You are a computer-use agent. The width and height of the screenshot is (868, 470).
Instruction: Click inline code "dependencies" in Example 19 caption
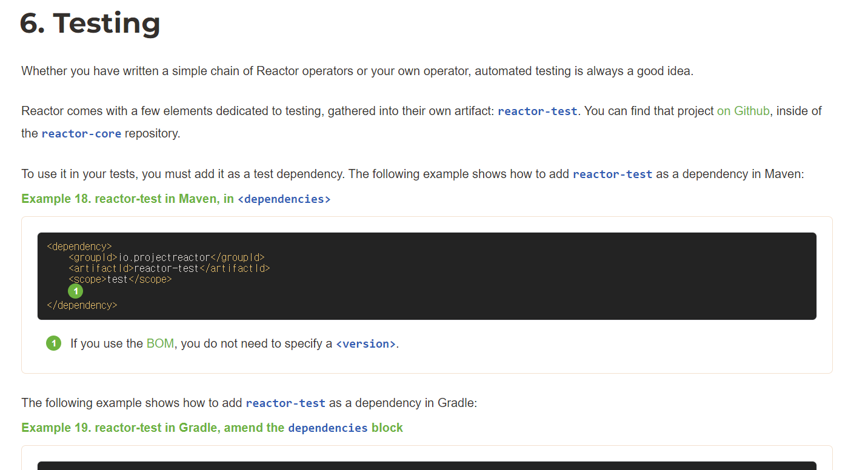(x=328, y=428)
